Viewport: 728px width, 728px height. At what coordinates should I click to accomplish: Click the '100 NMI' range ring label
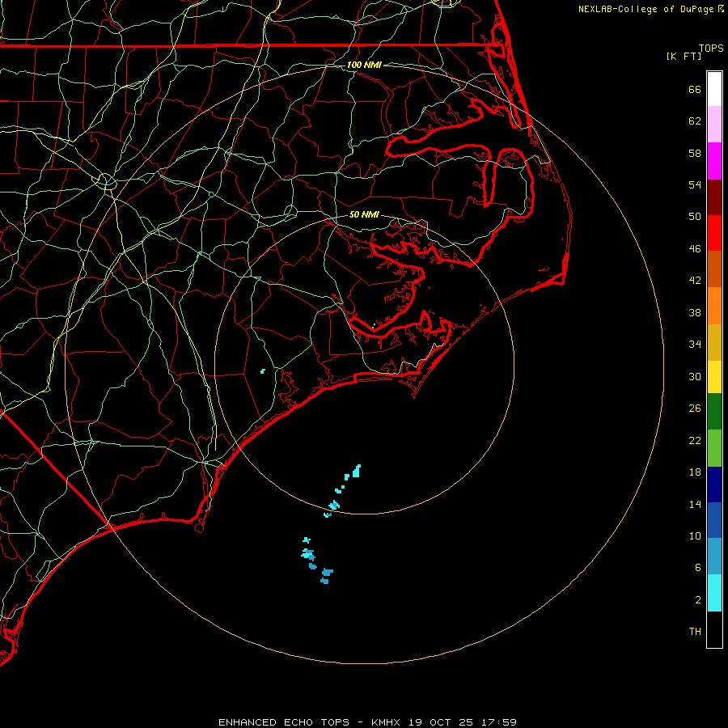[x=364, y=65]
